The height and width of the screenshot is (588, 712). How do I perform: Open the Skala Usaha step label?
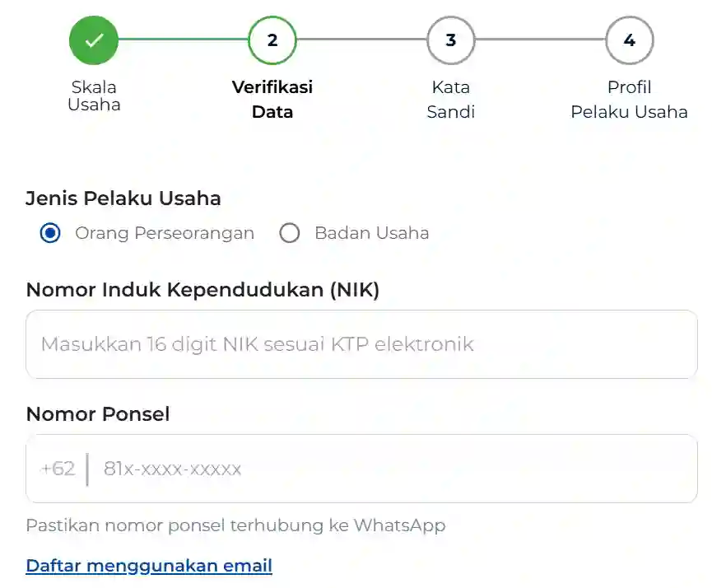(94, 96)
